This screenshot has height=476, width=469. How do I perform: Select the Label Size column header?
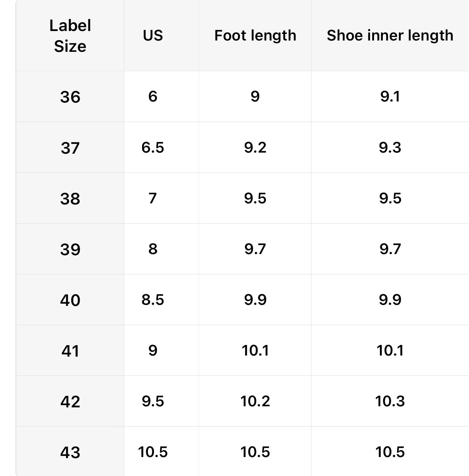coord(70,36)
